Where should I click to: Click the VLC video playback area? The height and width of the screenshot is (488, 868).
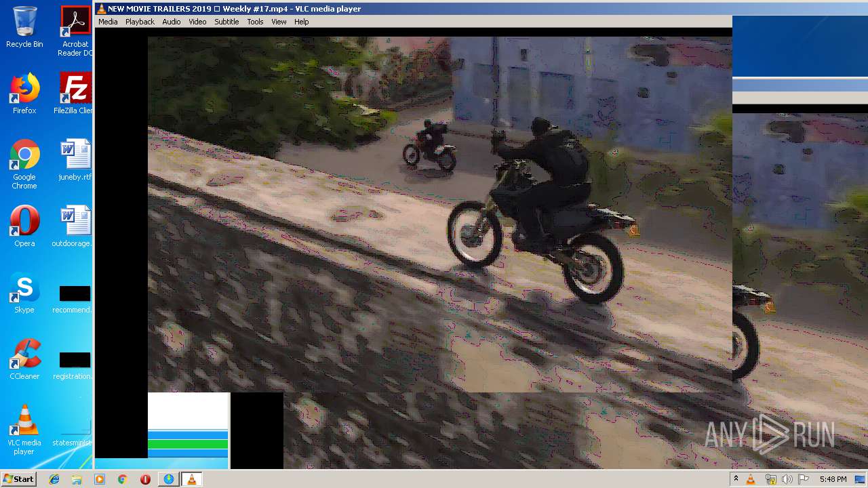439,214
